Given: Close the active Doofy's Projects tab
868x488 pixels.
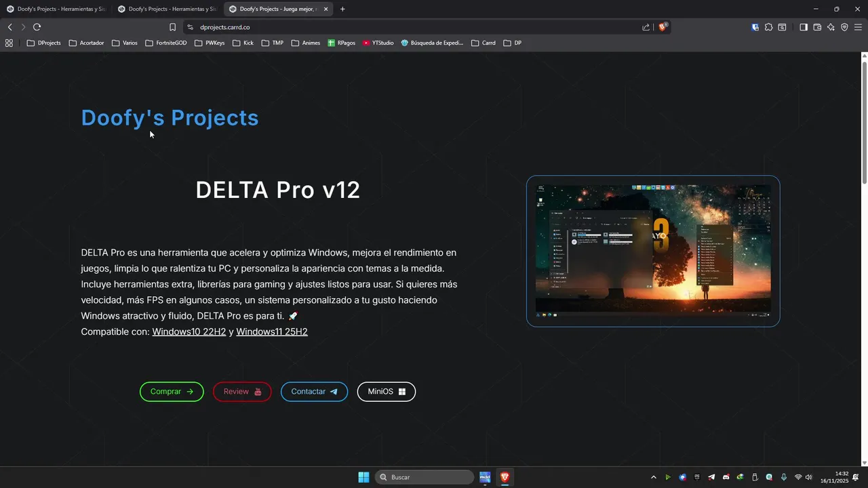Looking at the screenshot, I should (x=326, y=9).
